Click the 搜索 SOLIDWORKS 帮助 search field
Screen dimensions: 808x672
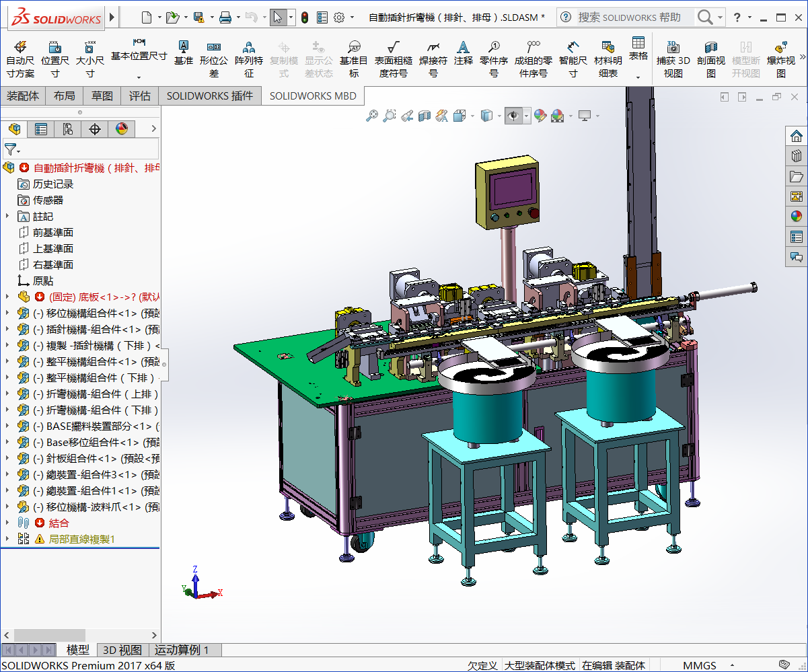(x=635, y=17)
